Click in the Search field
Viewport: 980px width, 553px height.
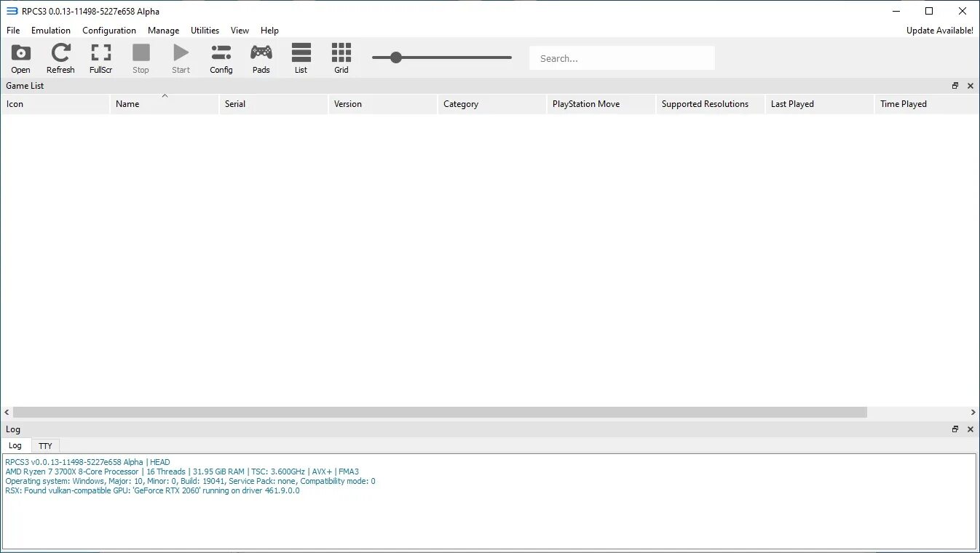tap(622, 58)
